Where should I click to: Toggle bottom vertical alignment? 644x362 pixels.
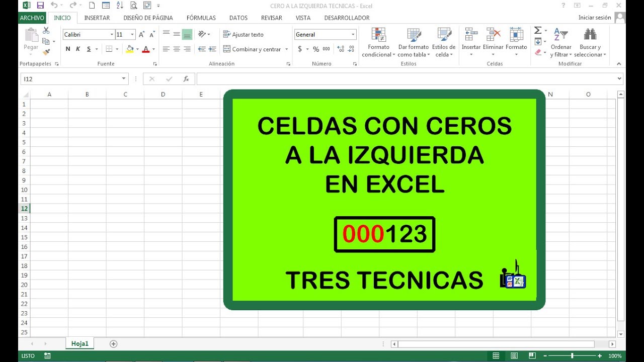pyautogui.click(x=187, y=34)
